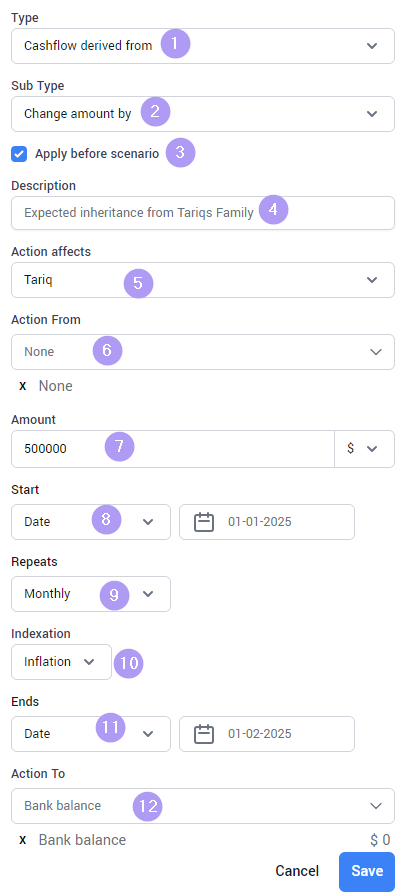Click the Cancel button
The height and width of the screenshot is (896, 402).
pyautogui.click(x=297, y=871)
